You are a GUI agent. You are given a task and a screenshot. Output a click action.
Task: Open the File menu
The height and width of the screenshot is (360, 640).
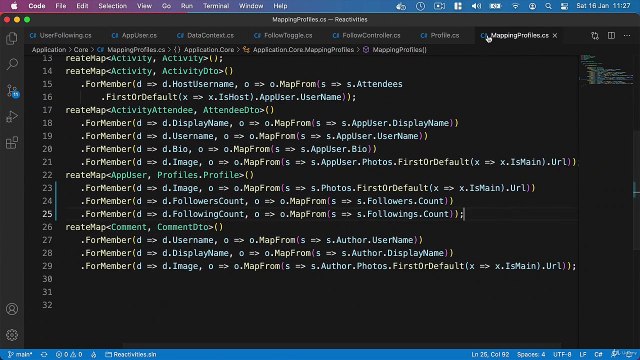point(61,6)
